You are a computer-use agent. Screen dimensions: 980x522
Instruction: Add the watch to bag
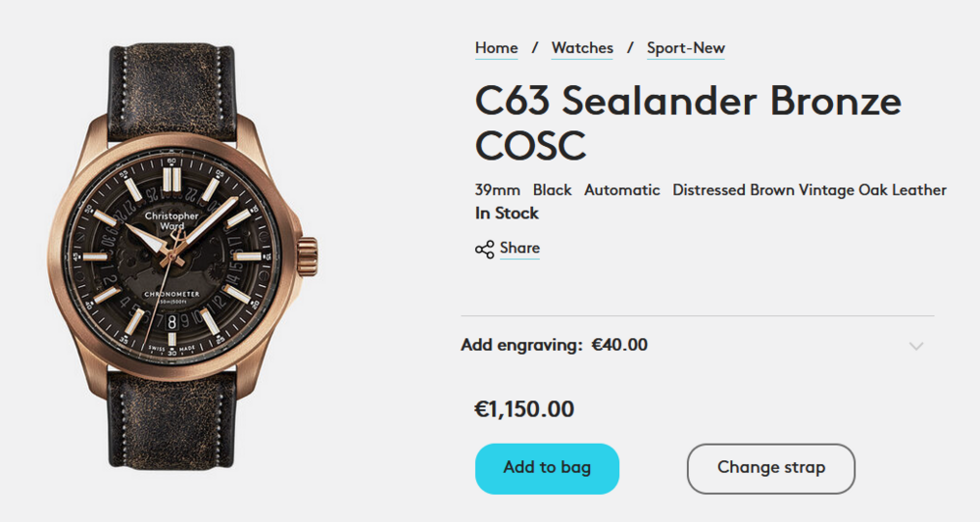tap(547, 468)
